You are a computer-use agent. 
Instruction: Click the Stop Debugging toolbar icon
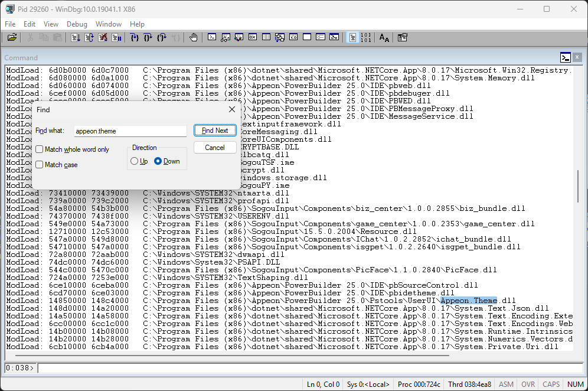pyautogui.click(x=103, y=37)
